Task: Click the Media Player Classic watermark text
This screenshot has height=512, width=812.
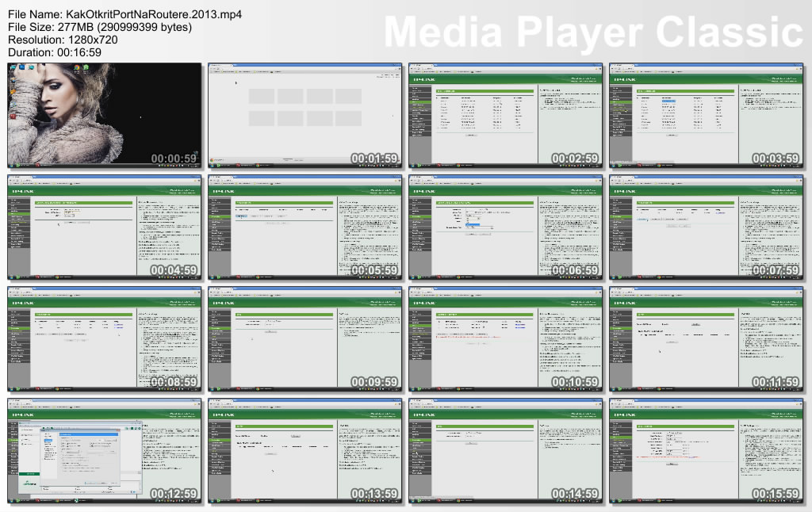Action: coord(593,32)
